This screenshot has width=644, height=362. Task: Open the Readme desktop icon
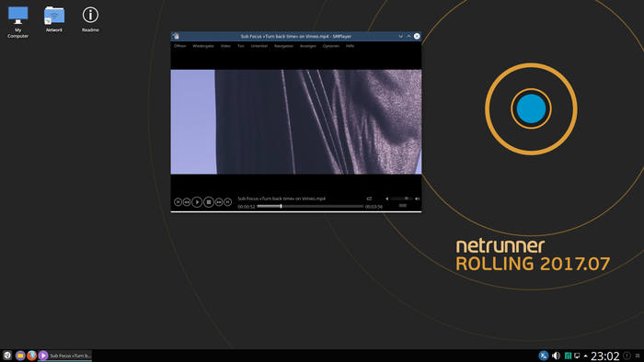coord(90,19)
